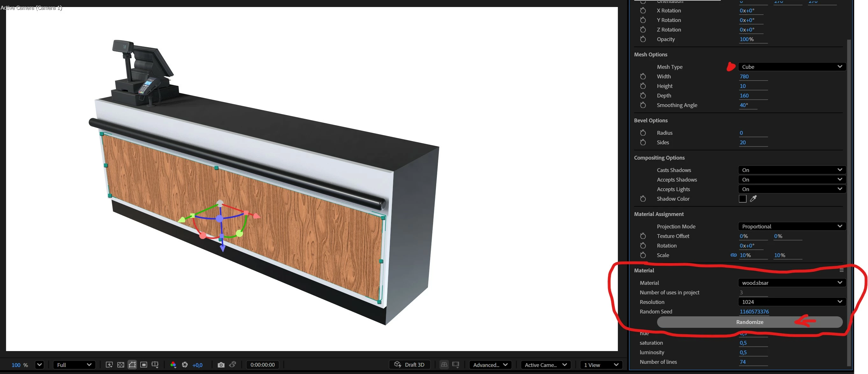Click the current time 0:00:00:00 display
868x374 pixels.
click(263, 364)
